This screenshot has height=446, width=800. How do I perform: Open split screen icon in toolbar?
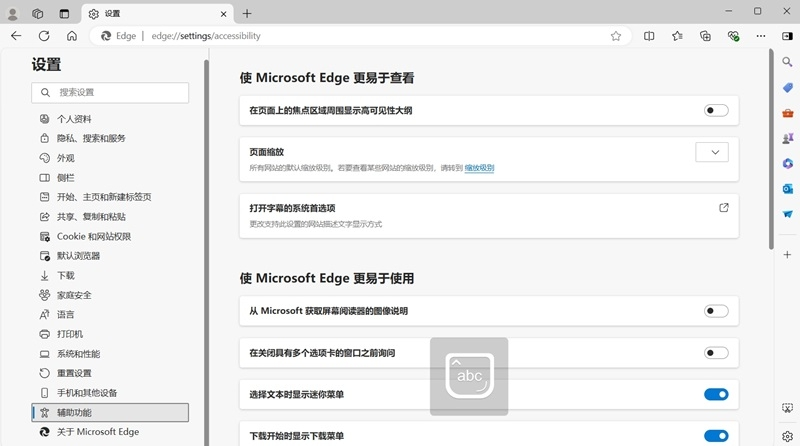(x=649, y=36)
